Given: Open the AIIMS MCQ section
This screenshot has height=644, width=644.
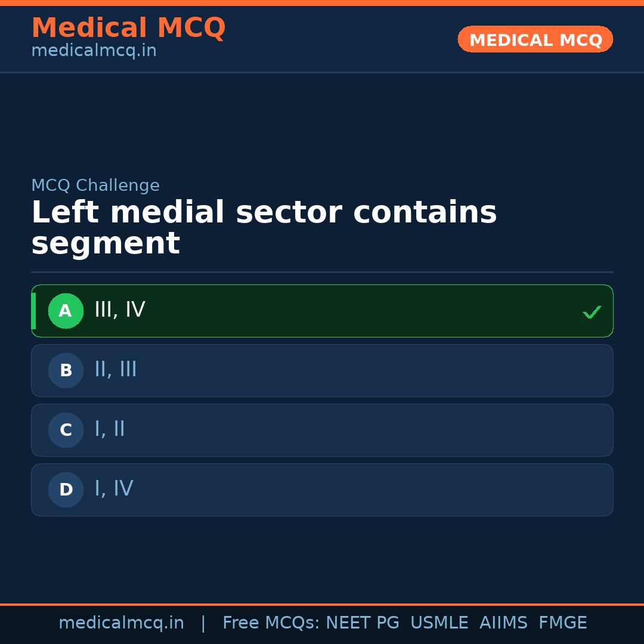Looking at the screenshot, I should (x=504, y=623).
